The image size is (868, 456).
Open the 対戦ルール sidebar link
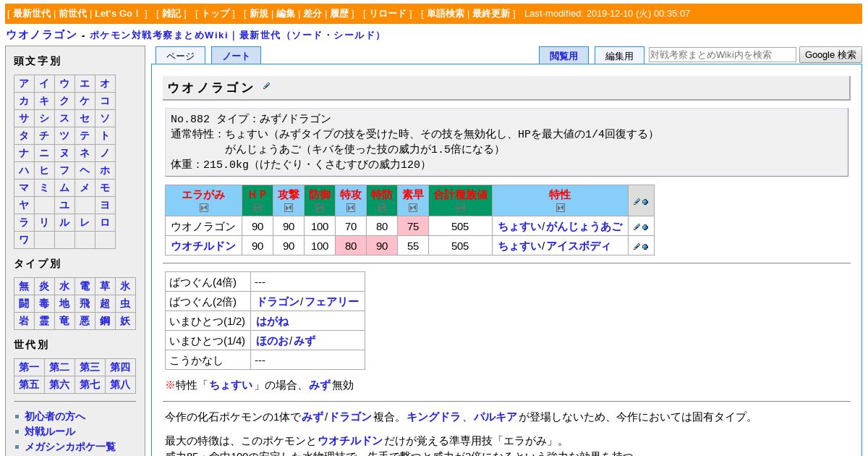[50, 431]
